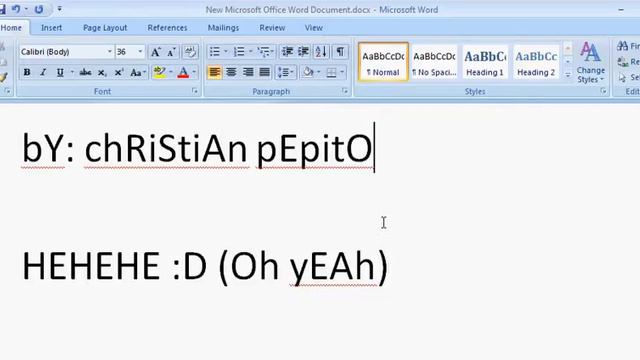Toggle Bold formatting
The height and width of the screenshot is (360, 640).
pyautogui.click(x=27, y=73)
